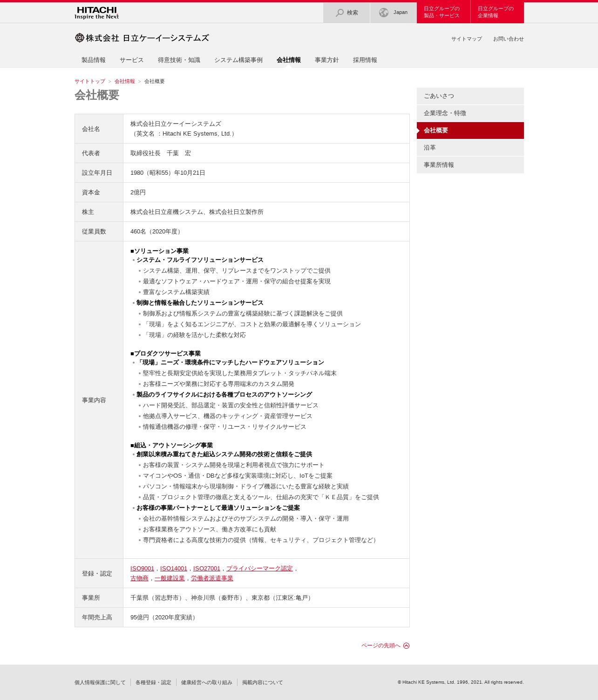Screen dimensions: 598x700
Task: Open the 事業方針 menu
Action: point(327,60)
